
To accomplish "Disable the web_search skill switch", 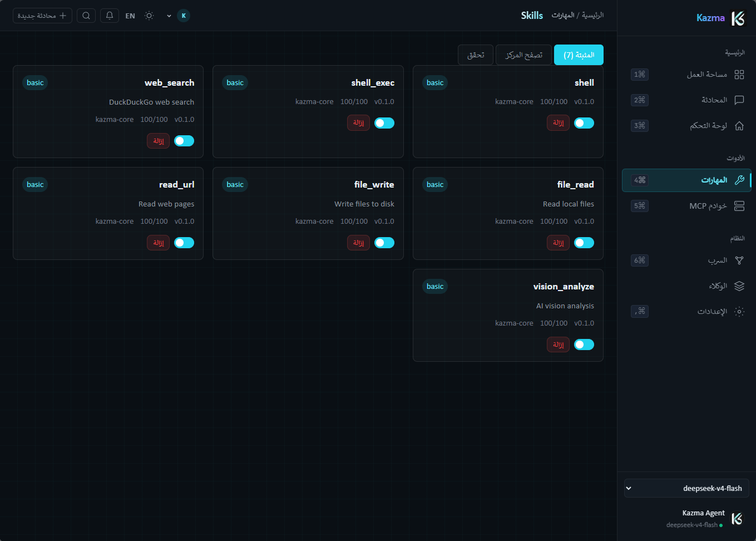I will (184, 141).
